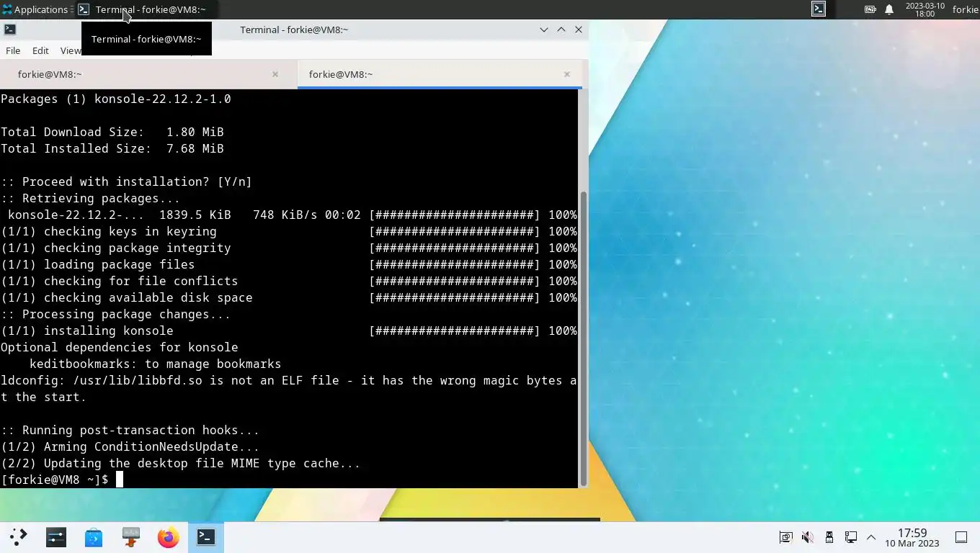Open the Edit menu
980x553 pixels.
(40, 50)
